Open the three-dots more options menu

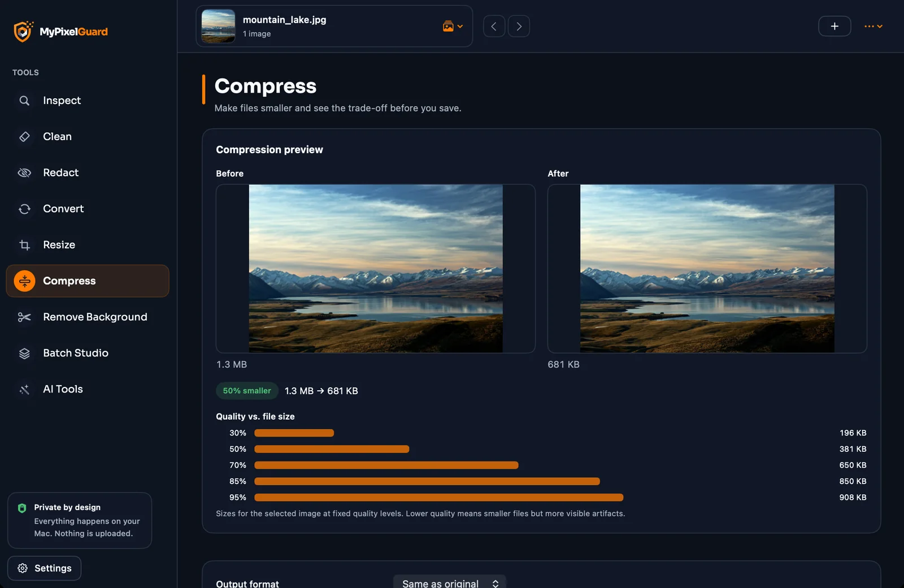pos(873,26)
